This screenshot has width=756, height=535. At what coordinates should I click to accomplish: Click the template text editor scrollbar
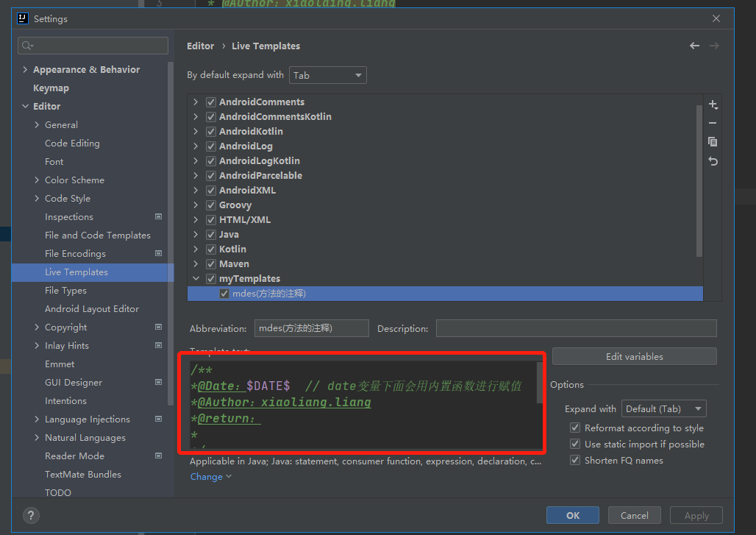pos(540,383)
